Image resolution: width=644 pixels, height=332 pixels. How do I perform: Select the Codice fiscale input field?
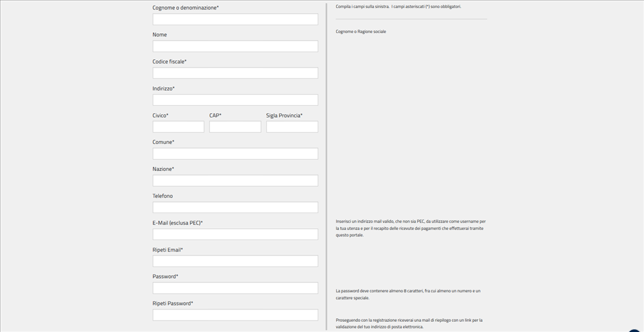(x=235, y=73)
